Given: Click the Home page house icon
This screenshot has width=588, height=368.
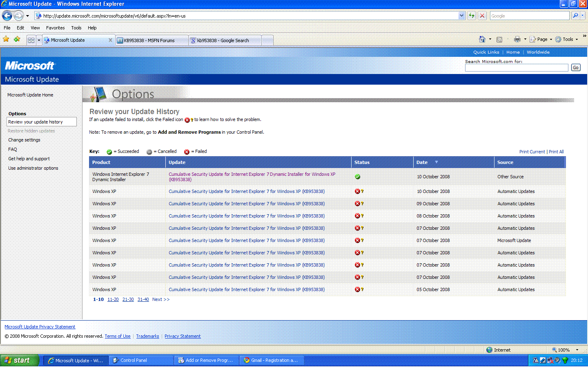Looking at the screenshot, I should click(482, 39).
